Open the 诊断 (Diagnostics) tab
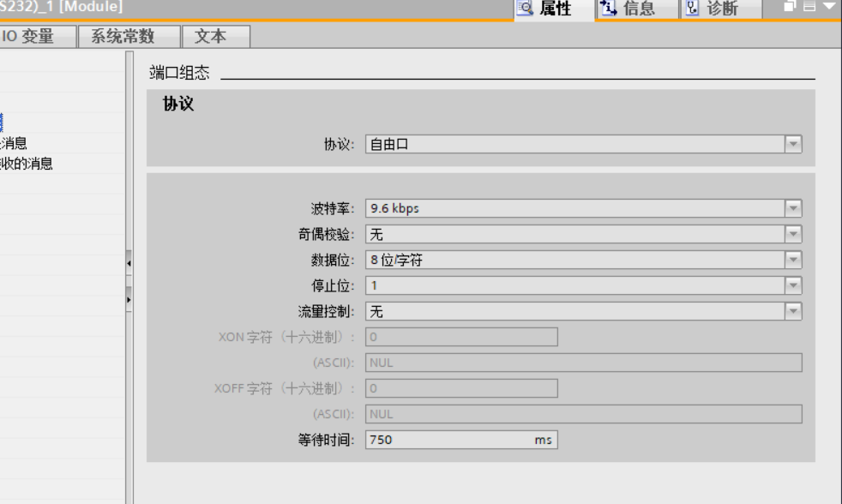This screenshot has width=842, height=504. coord(709,9)
